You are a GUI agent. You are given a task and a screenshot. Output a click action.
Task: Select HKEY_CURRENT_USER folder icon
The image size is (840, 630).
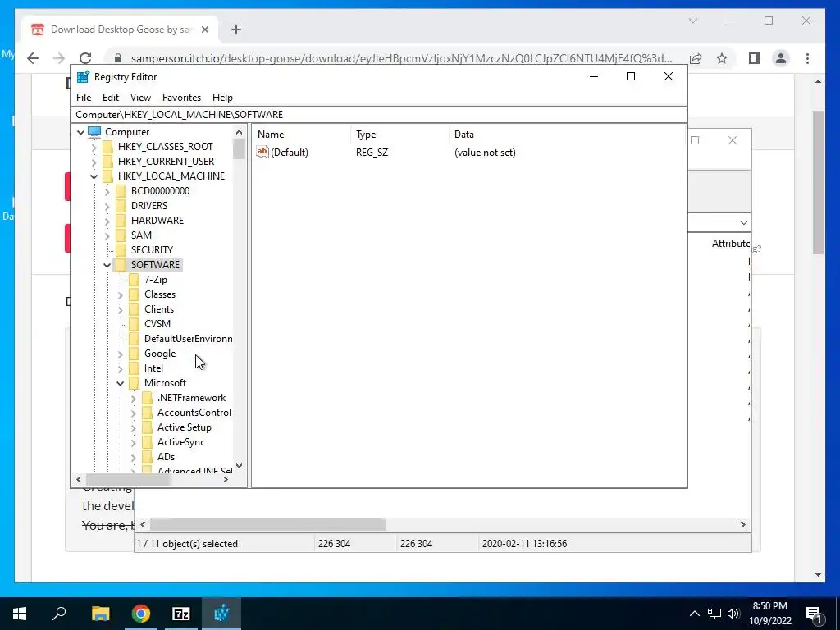(x=107, y=162)
